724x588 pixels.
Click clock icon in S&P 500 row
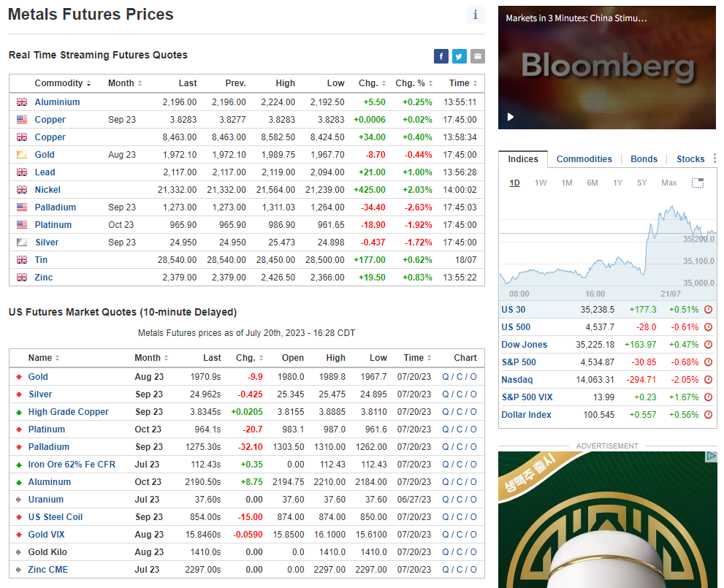click(709, 362)
